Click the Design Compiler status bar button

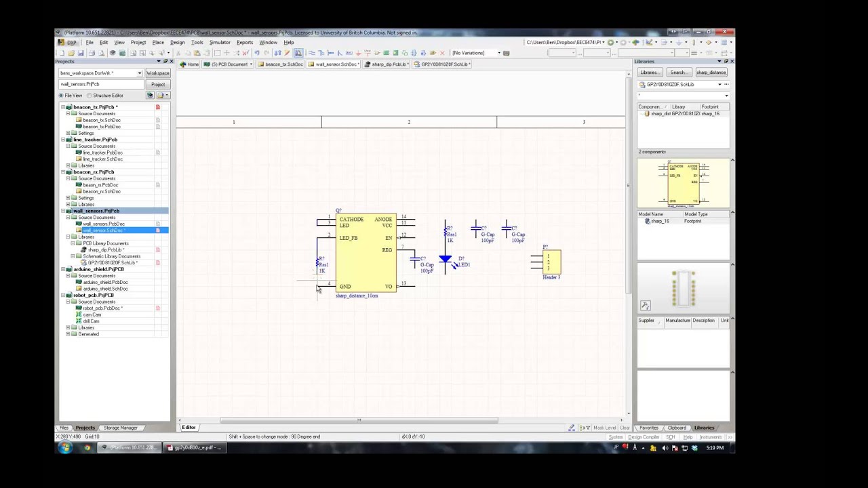click(644, 437)
